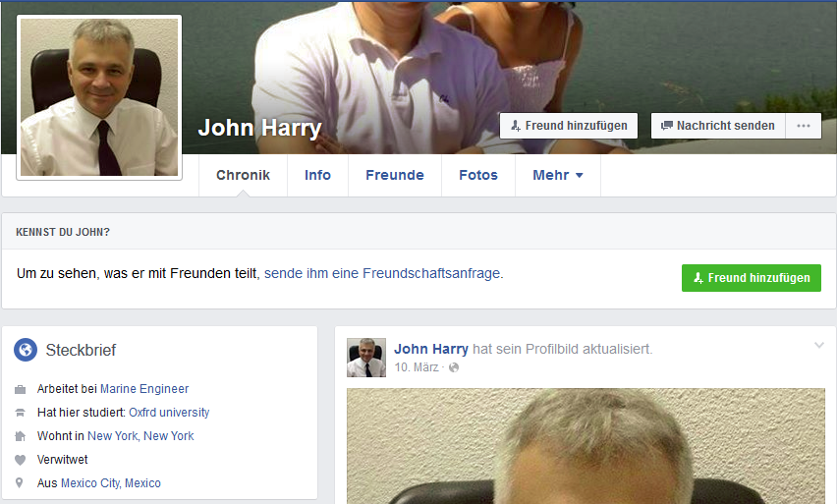837x504 pixels.
Task: Click sende ihm eine Freundschaftsanfrage link
Action: (384, 273)
